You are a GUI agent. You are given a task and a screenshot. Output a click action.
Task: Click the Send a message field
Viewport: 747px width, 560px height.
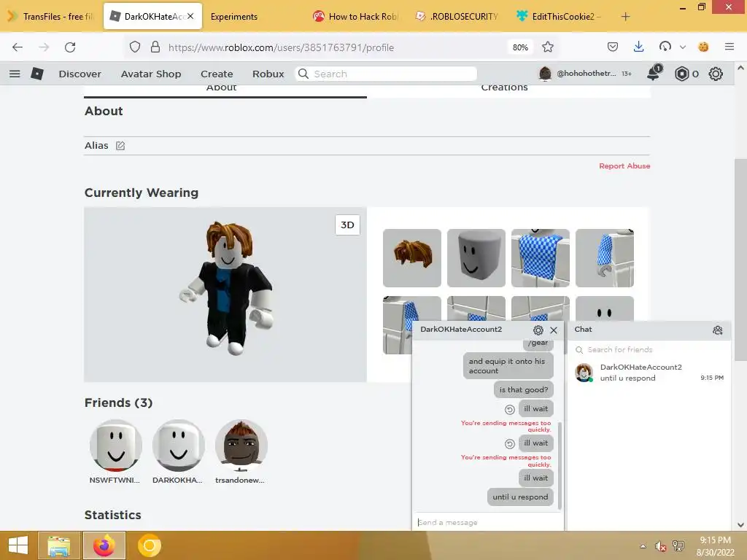(488, 522)
